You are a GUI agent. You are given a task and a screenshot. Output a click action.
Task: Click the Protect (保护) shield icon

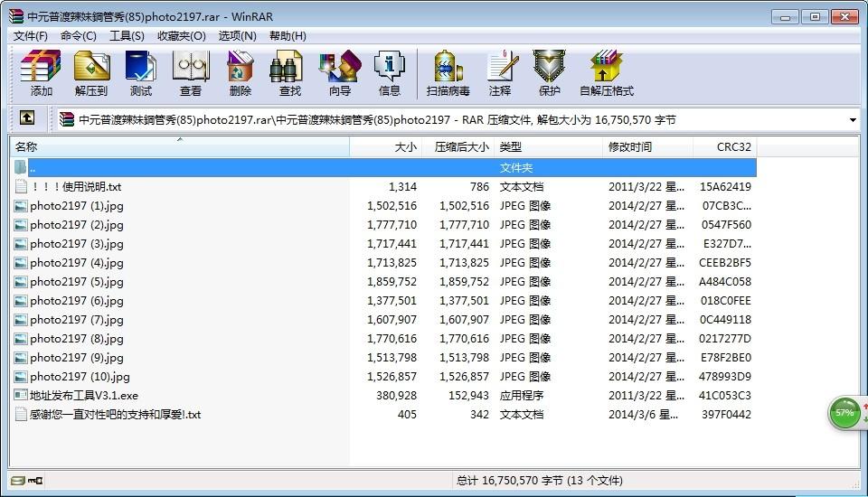point(549,72)
